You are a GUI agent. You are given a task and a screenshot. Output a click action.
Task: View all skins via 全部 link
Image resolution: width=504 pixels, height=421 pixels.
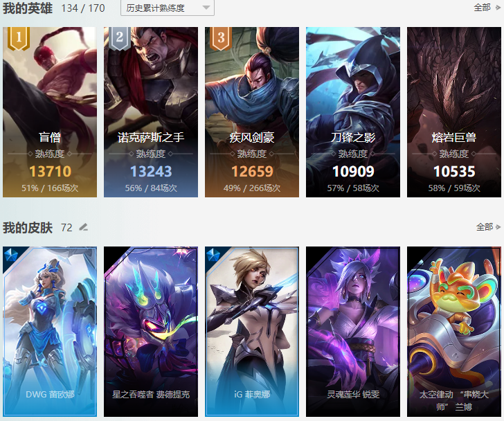(x=485, y=227)
